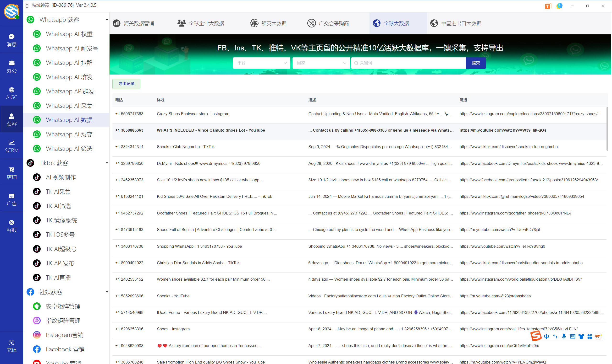Image resolution: width=612 pixels, height=364 pixels.
Task: Open the 客服 customer service icon
Action: click(11, 226)
